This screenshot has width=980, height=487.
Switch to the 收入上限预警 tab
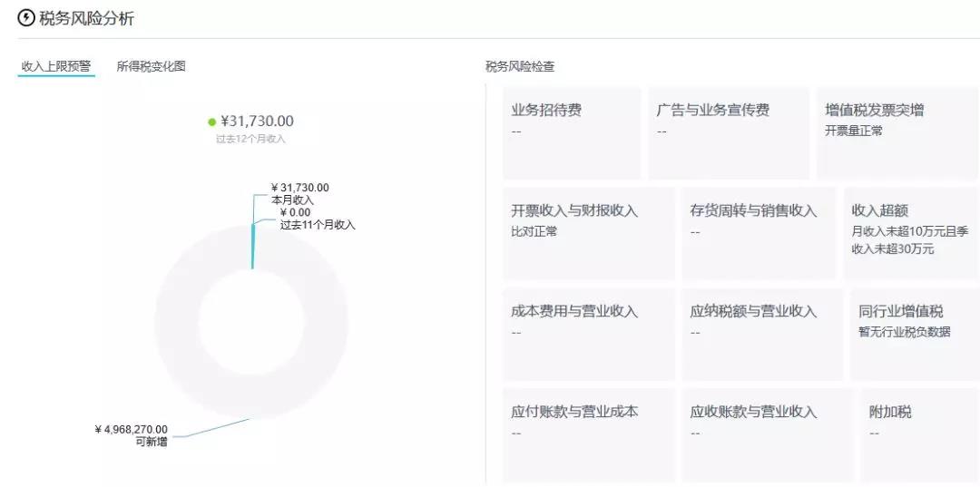tap(56, 66)
